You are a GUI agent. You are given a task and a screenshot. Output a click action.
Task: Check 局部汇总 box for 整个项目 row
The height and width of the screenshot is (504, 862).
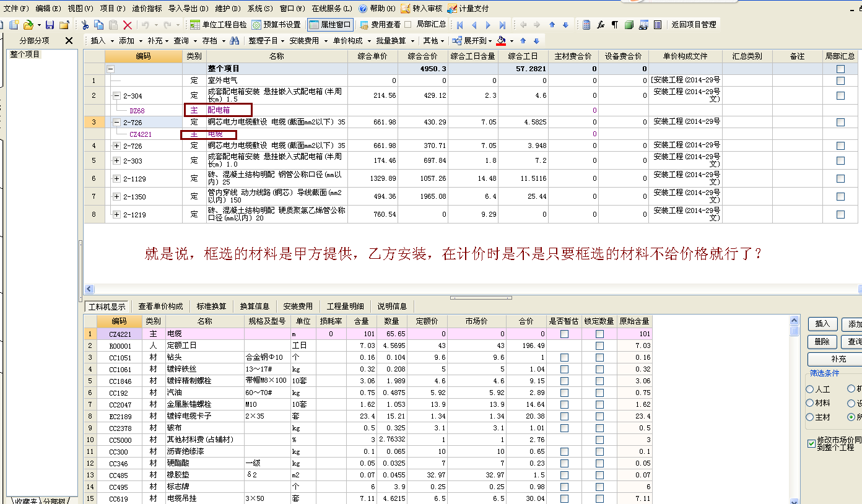pos(840,69)
